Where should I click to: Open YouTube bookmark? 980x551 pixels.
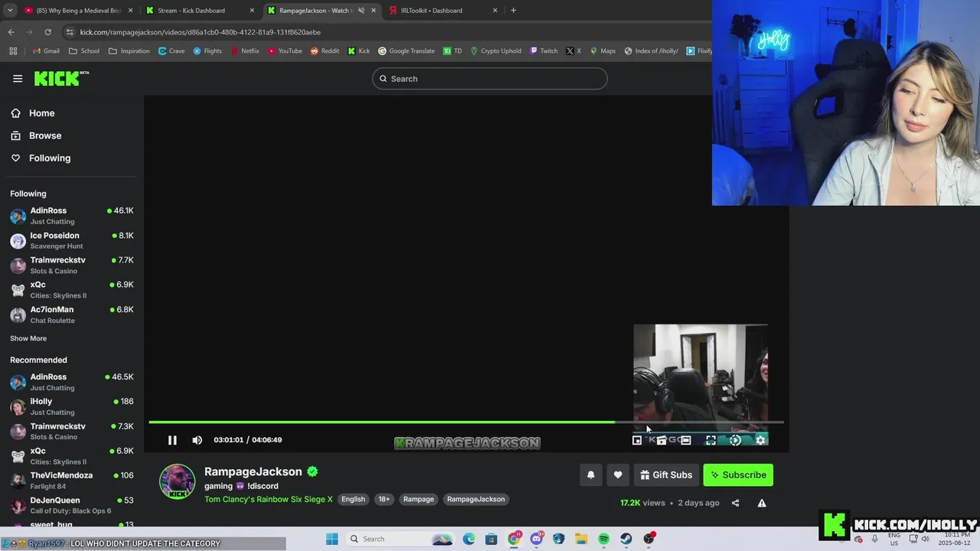(285, 51)
